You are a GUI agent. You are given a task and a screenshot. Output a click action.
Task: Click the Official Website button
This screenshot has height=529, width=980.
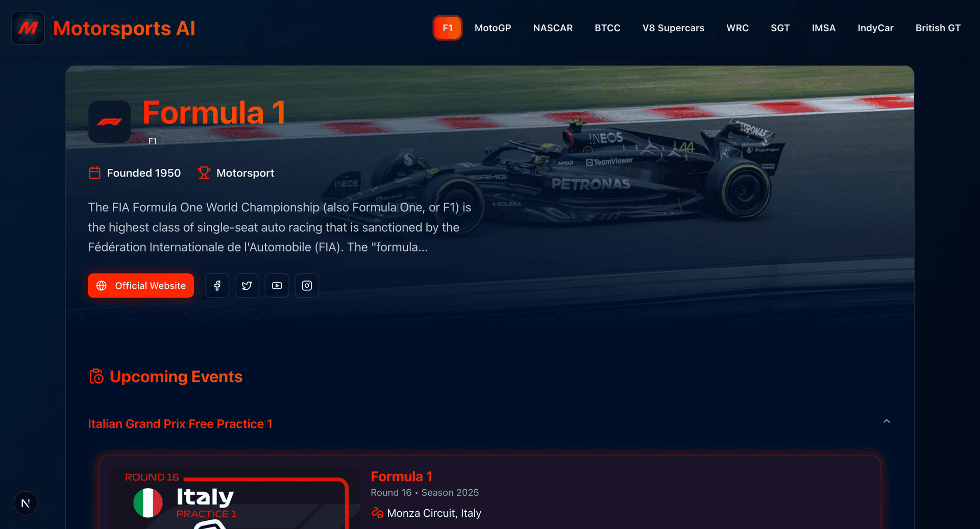[x=141, y=286]
